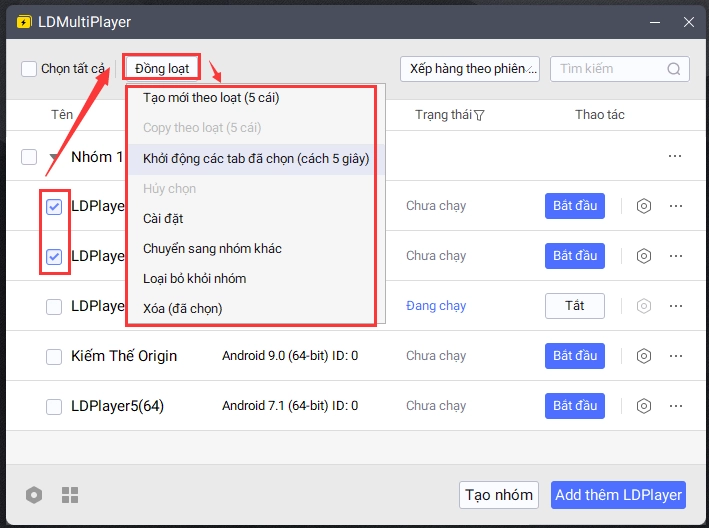709x528 pixels.
Task: Click the LDPlayer5(64) name
Action: [x=118, y=406]
